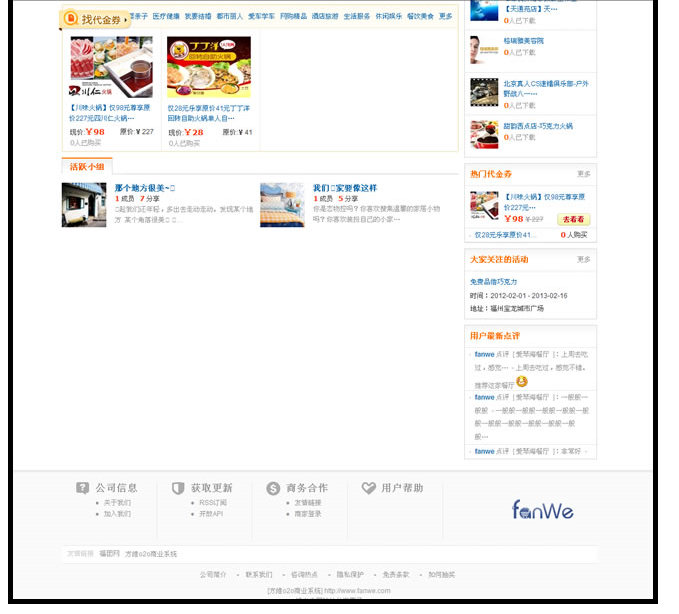Open the bedroom photo group thumbnail

(x=282, y=205)
